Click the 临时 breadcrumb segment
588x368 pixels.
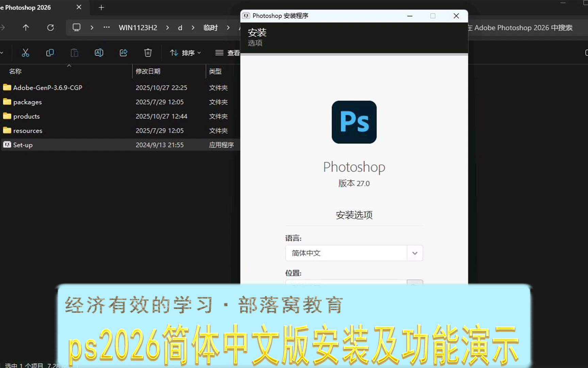210,28
